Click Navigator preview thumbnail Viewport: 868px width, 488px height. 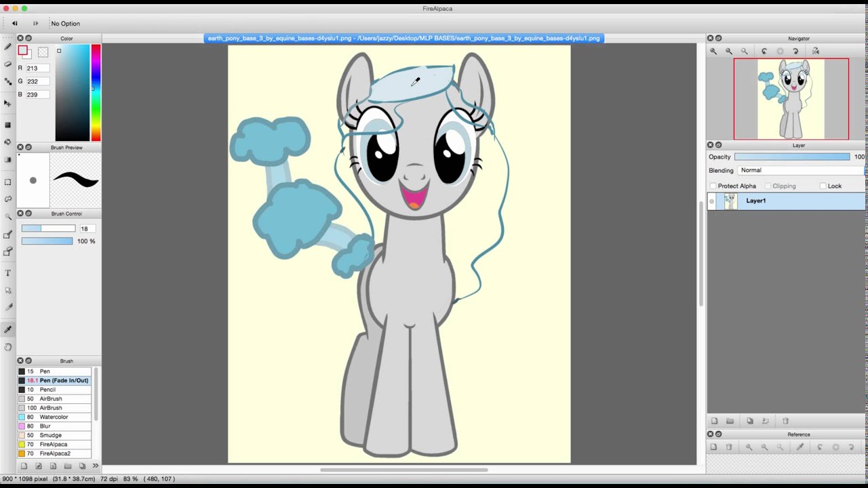point(791,99)
